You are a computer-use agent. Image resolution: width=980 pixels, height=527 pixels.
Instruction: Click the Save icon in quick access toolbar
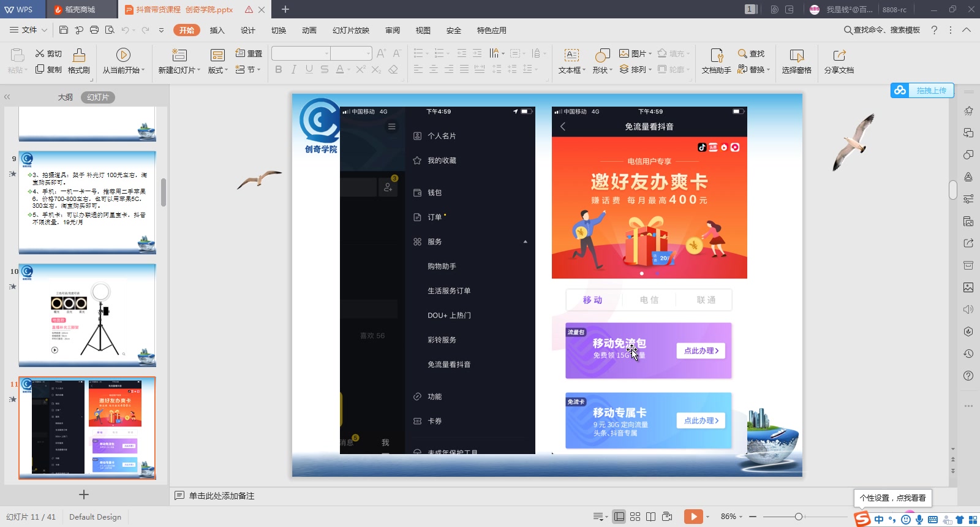[64, 30]
